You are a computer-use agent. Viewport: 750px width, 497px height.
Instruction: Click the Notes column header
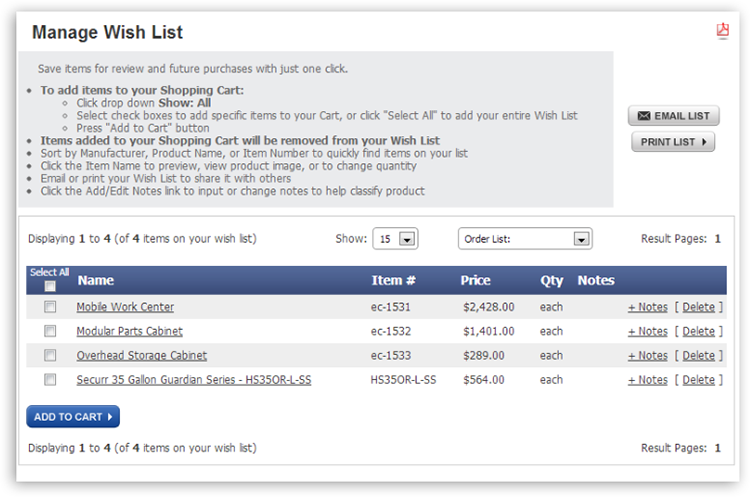(x=596, y=280)
